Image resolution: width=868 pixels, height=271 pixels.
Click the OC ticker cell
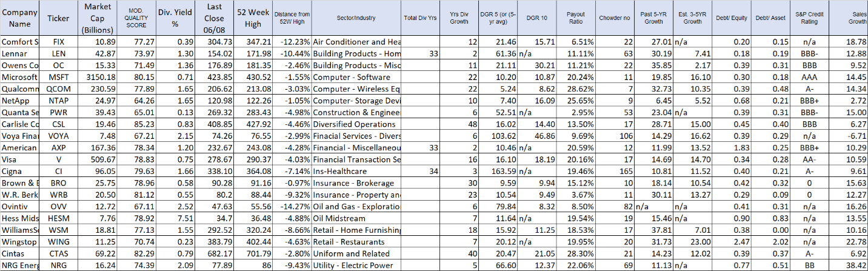click(x=59, y=65)
